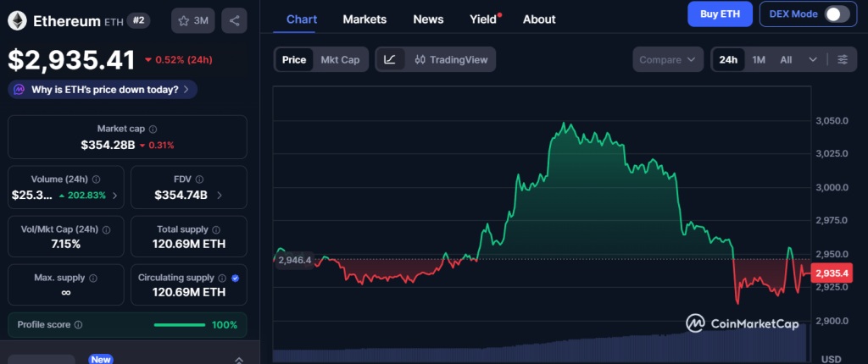Set chart range to All

pyautogui.click(x=786, y=60)
